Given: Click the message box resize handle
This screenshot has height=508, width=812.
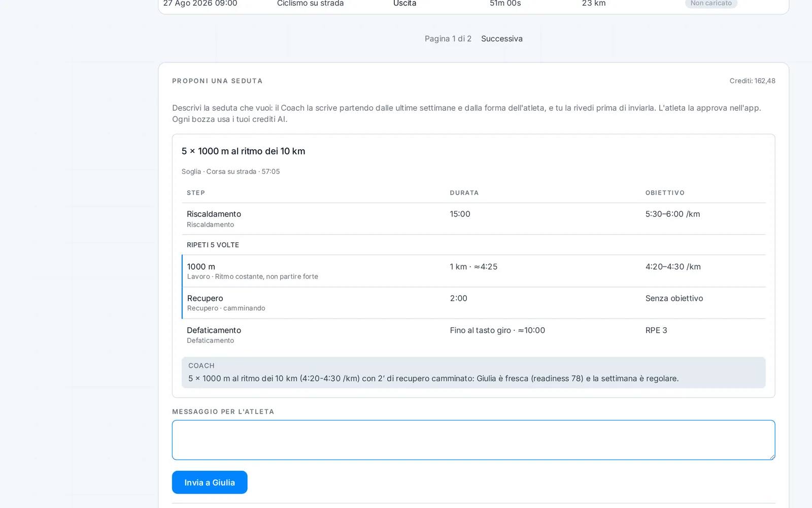Looking at the screenshot, I should coord(772,457).
